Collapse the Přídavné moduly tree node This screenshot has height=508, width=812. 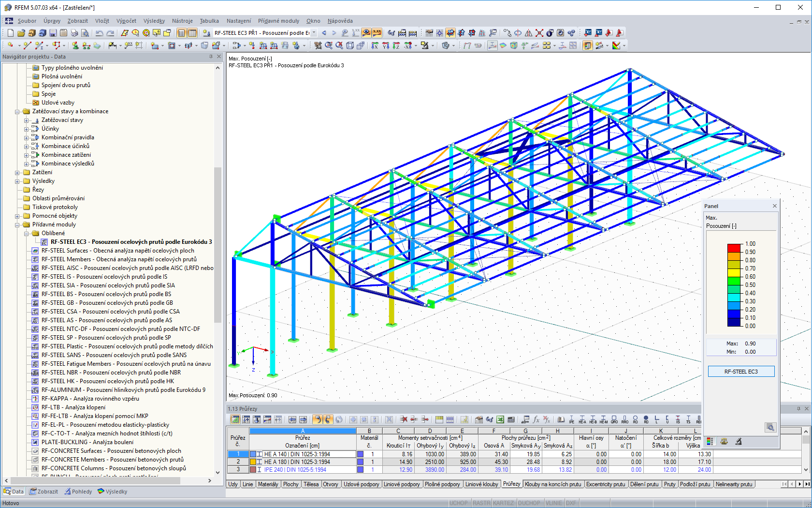coord(17,224)
